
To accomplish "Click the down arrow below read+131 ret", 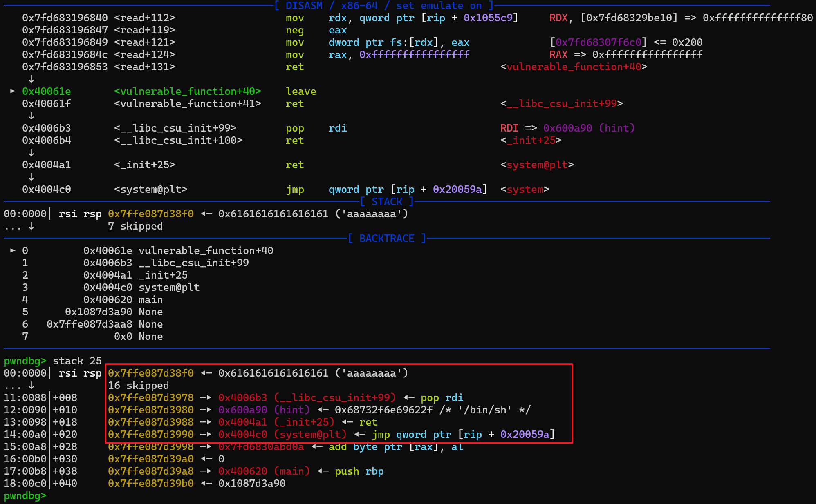I will (31, 79).
